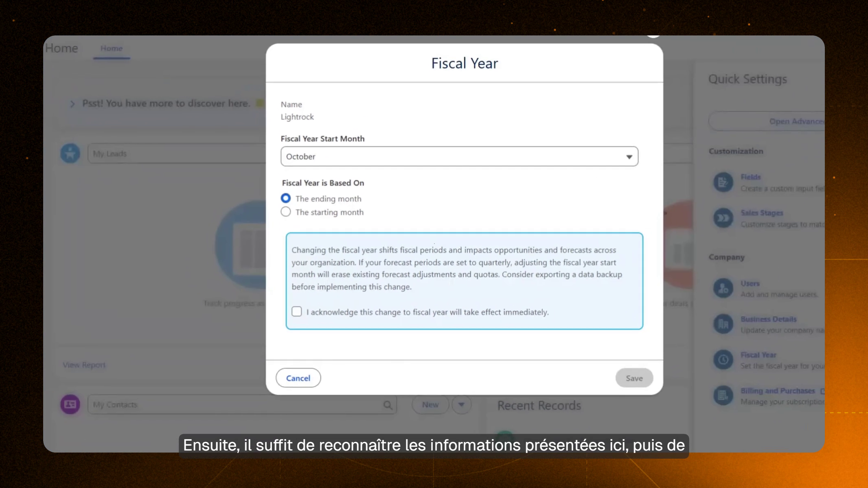
Task: Select the Fields customization icon
Action: coord(723,182)
